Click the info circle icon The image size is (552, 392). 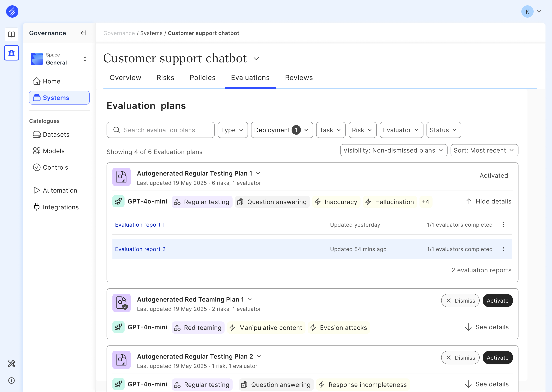11,380
